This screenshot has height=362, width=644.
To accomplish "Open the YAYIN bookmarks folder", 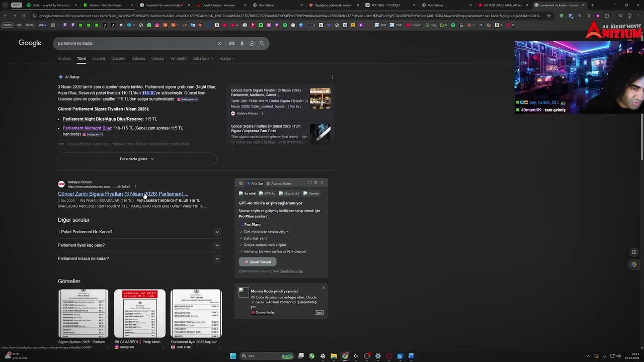I will coord(7,25).
